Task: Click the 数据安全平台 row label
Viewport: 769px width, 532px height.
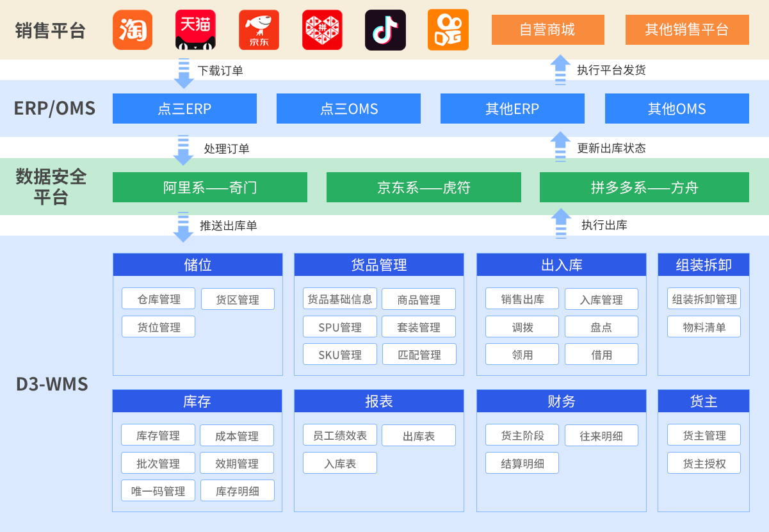Action: point(51,186)
